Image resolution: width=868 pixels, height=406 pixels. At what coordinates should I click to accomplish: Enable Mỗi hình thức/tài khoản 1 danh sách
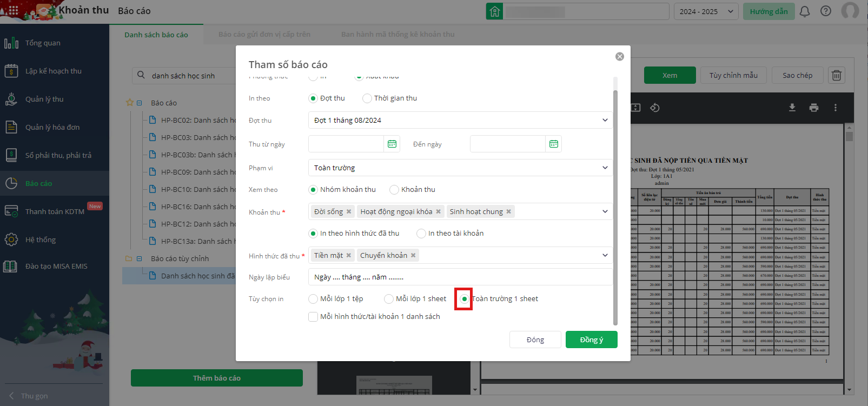pyautogui.click(x=313, y=317)
